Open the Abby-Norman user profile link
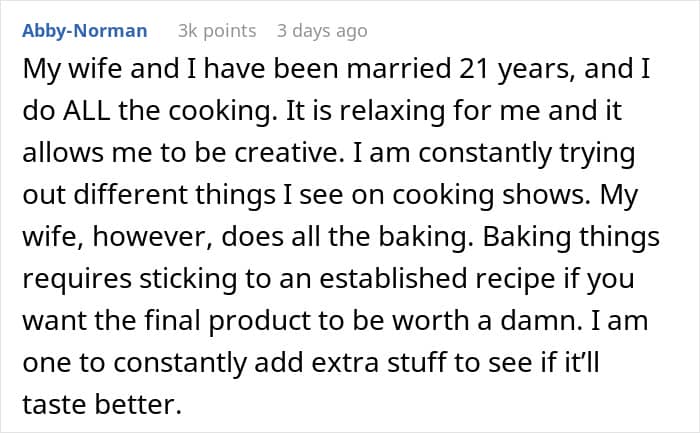This screenshot has height=433, width=700. 84,31
